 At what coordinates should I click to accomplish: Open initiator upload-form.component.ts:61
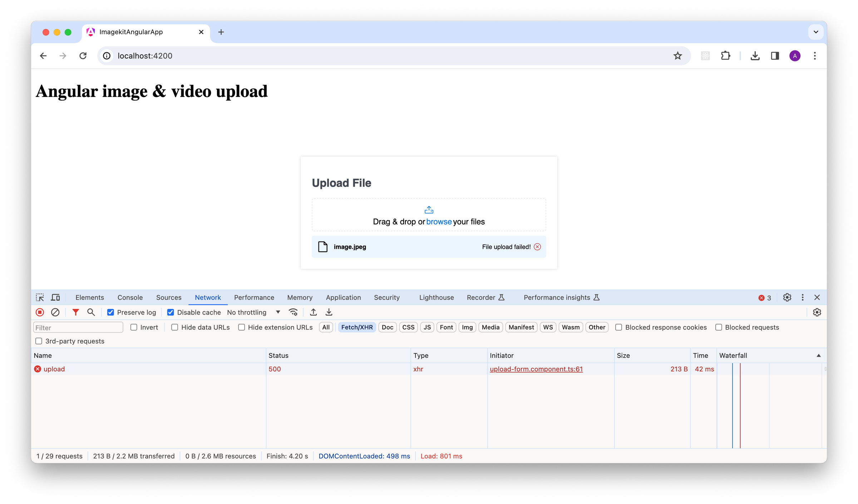coord(536,369)
